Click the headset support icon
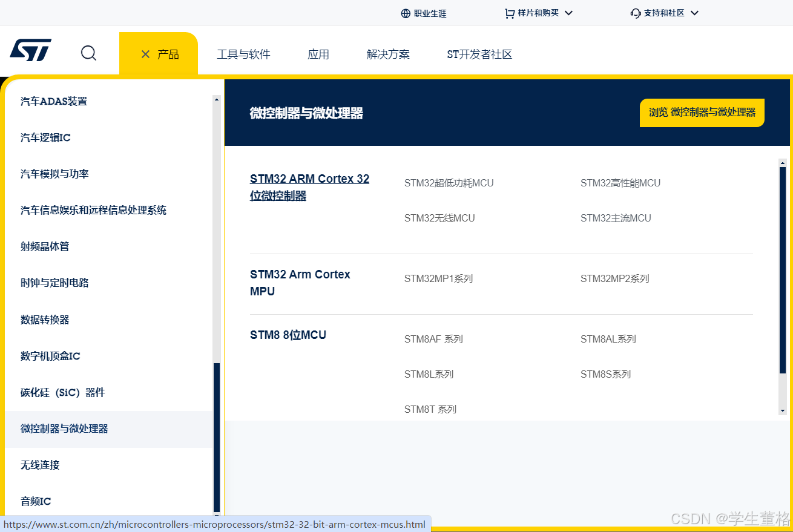 pyautogui.click(x=635, y=13)
